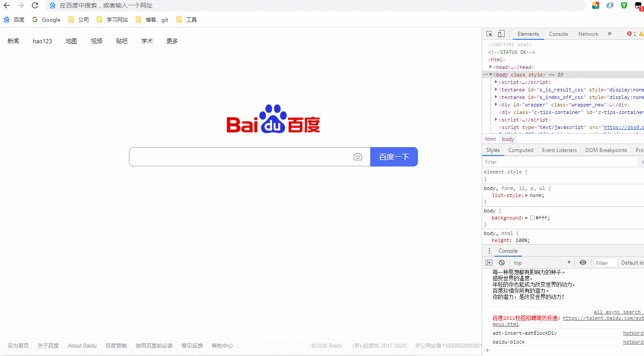The image size is (644, 356).
Task: Open the 工具 bookmarks folder
Action: point(186,19)
